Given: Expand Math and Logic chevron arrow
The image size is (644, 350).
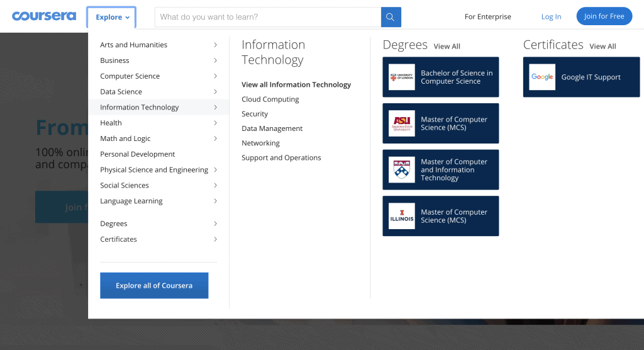Looking at the screenshot, I should pyautogui.click(x=215, y=138).
